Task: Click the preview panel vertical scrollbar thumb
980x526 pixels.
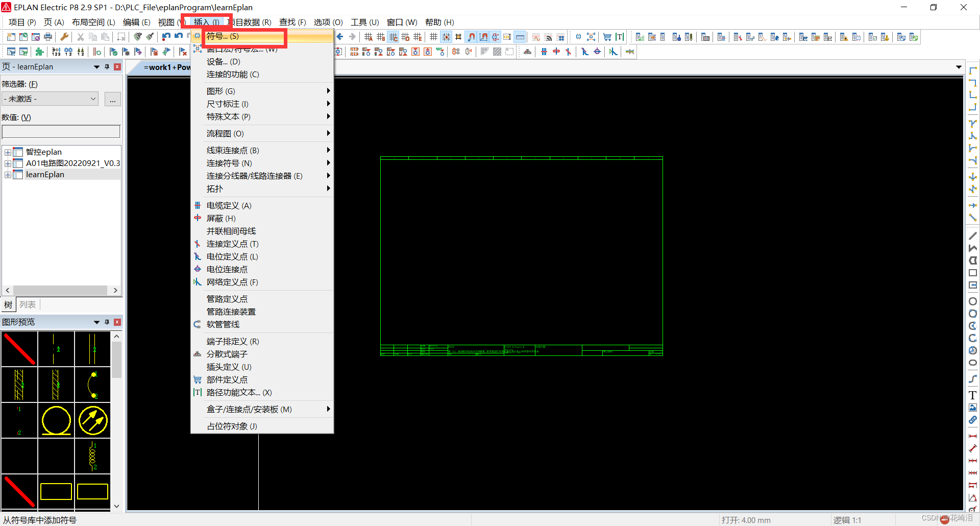Action: (x=117, y=360)
